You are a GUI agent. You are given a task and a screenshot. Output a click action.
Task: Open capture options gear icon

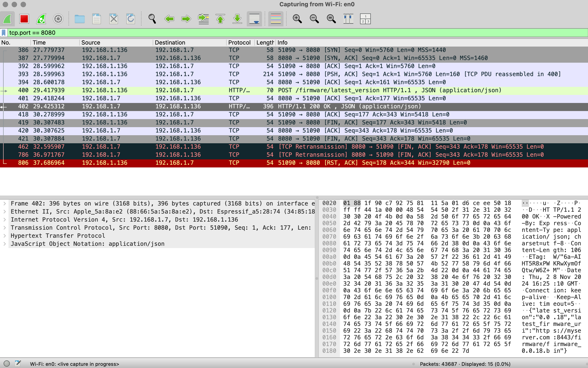point(58,19)
